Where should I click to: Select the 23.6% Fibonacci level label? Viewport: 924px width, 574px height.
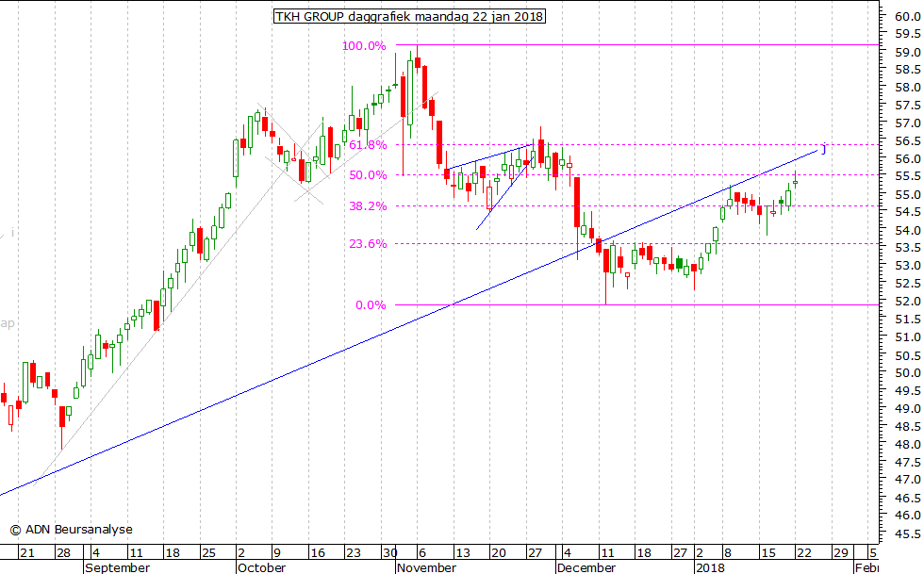click(x=369, y=244)
